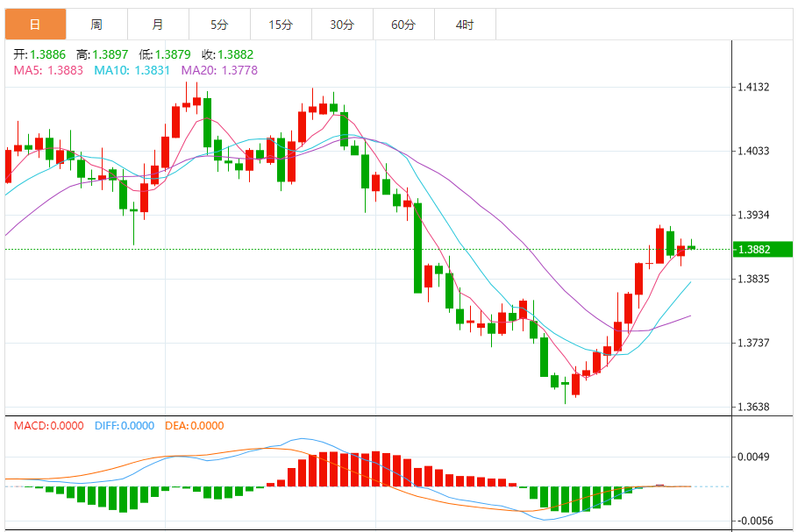This screenshot has height=532, width=798.
Task: Click the 1.3638 price axis label
Action: click(x=754, y=407)
